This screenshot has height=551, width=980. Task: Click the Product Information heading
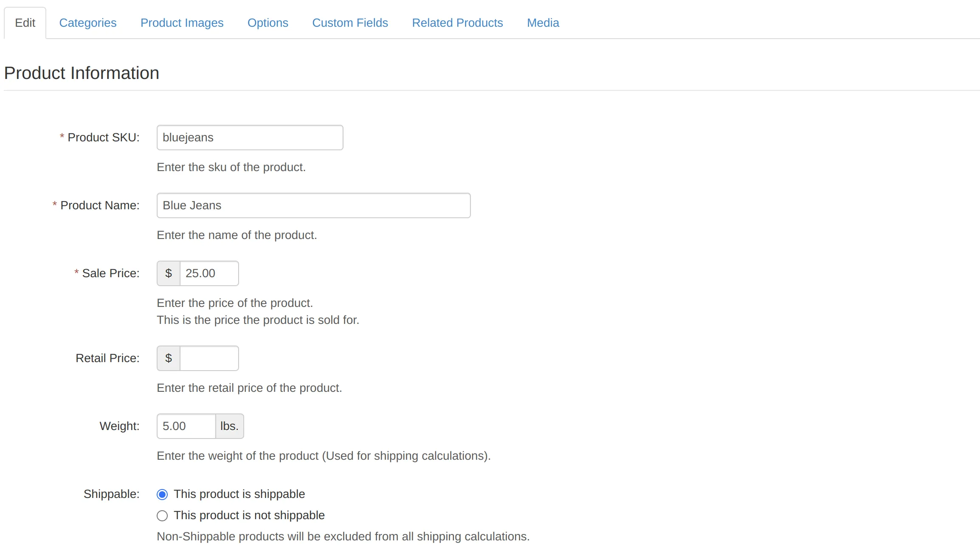(x=82, y=73)
